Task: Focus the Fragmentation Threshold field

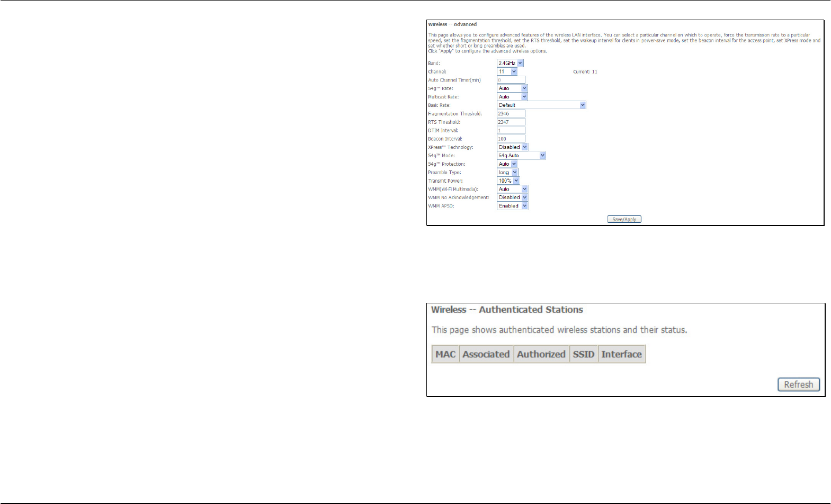Action: pos(511,114)
